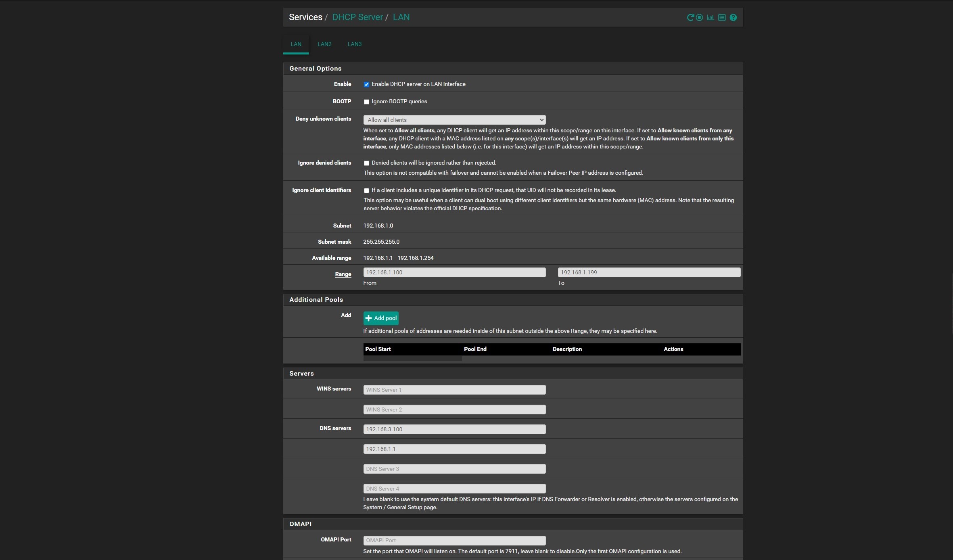Screen dimensions: 953x560
Task: Open the Deny unknown clients dropdown
Action: click(454, 120)
